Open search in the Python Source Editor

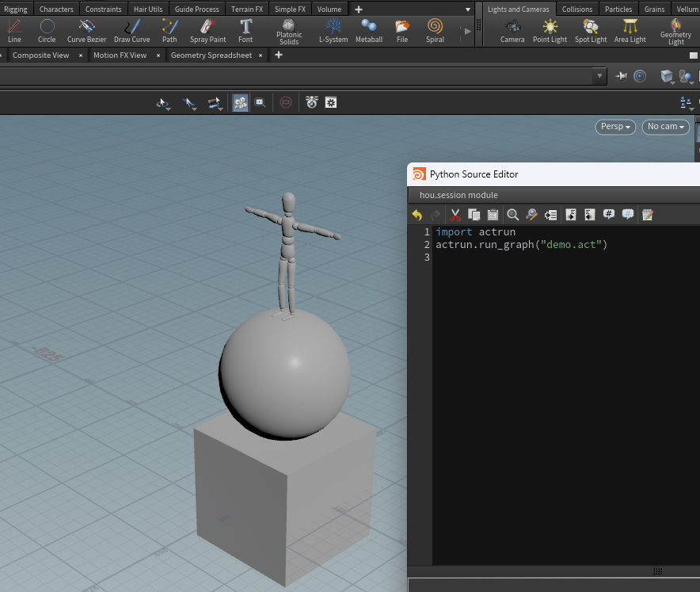coord(512,214)
